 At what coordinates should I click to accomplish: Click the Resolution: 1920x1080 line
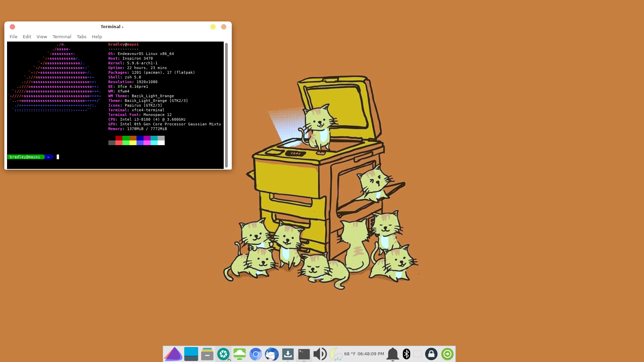(133, 82)
